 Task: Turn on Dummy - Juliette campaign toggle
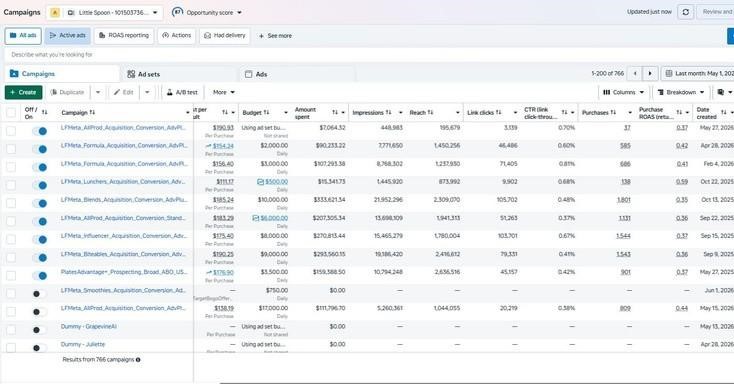click(x=40, y=348)
